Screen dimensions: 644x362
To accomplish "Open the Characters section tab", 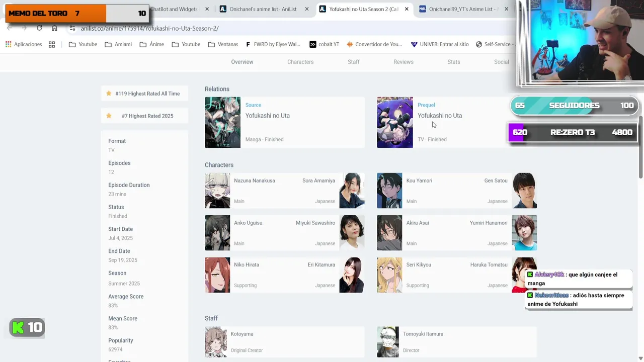I will click(300, 62).
